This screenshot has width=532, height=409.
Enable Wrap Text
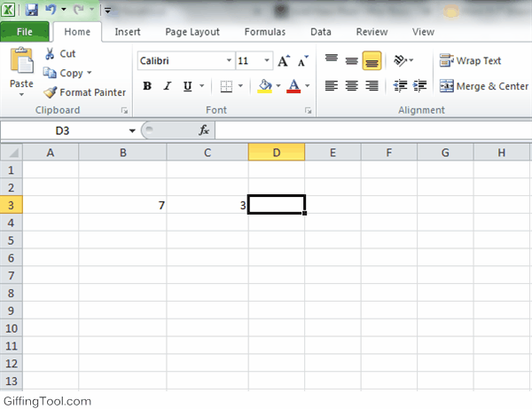pyautogui.click(x=470, y=60)
